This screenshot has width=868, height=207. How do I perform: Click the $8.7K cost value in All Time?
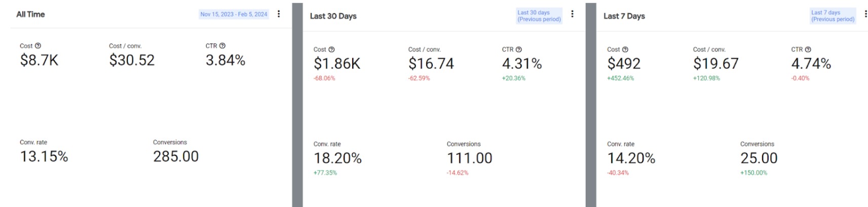pos(39,61)
